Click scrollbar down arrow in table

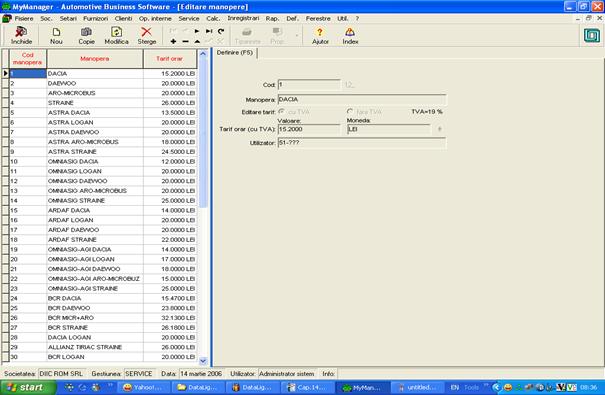click(203, 361)
